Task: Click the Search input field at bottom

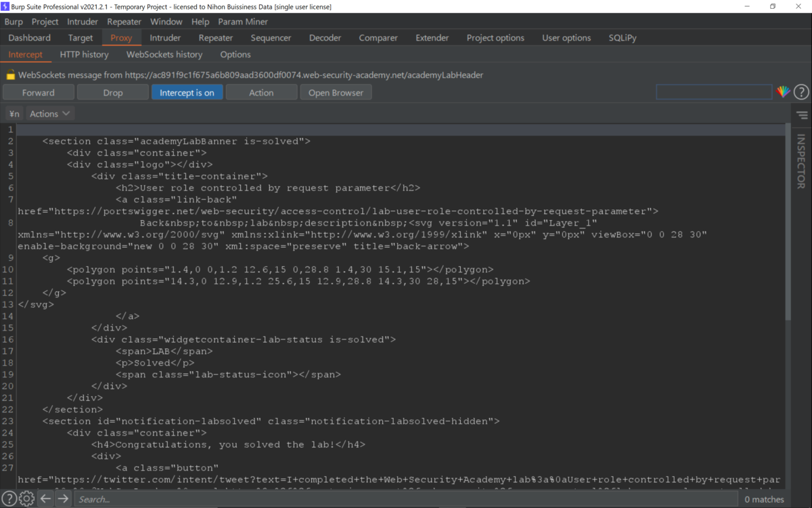Action: tap(405, 499)
